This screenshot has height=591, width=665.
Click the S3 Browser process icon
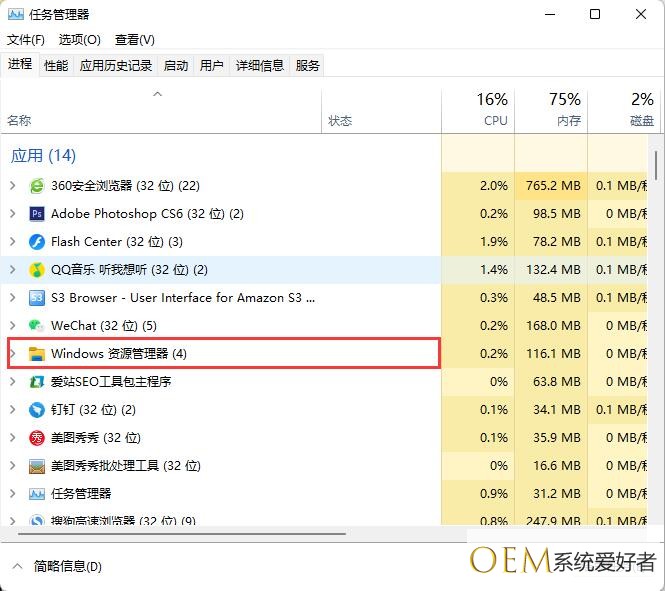[37, 298]
